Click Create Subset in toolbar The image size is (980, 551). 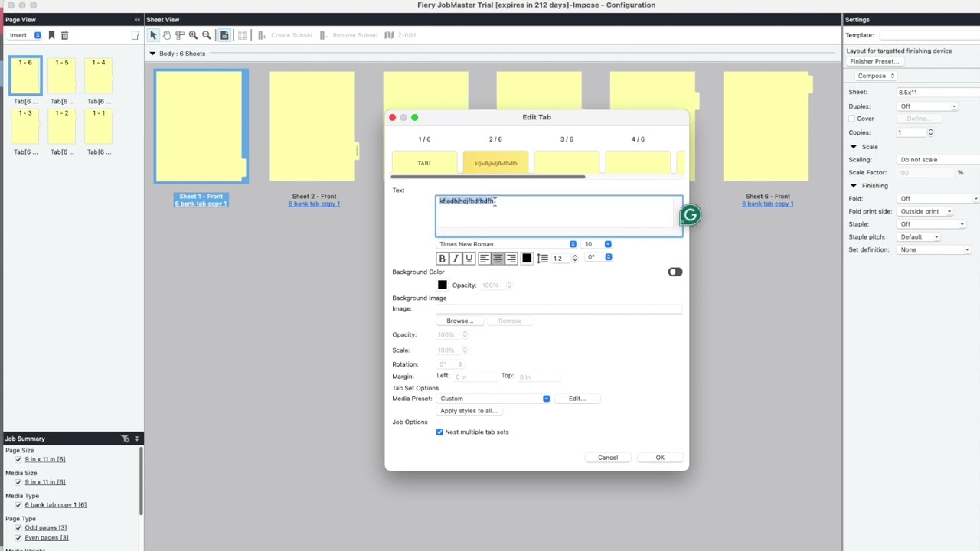point(285,35)
